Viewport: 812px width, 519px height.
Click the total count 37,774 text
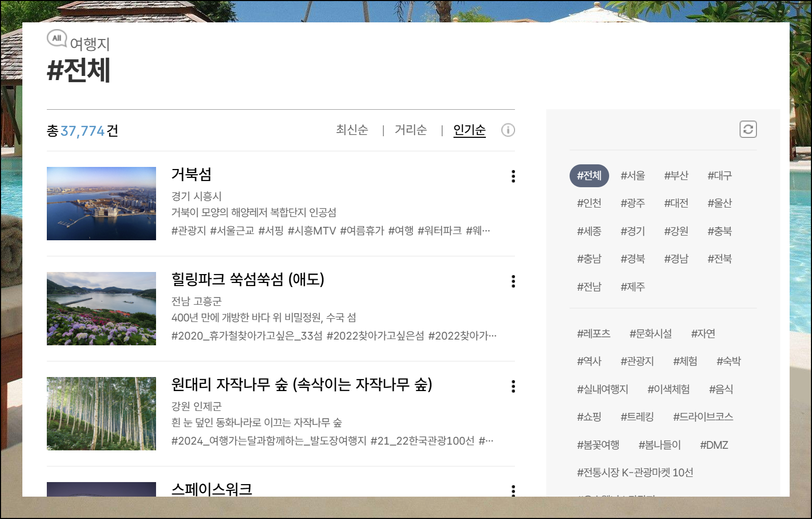coord(83,131)
